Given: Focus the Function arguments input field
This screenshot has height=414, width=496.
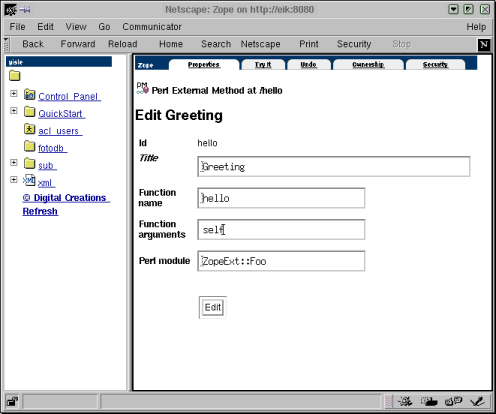Looking at the screenshot, I should point(281,229).
